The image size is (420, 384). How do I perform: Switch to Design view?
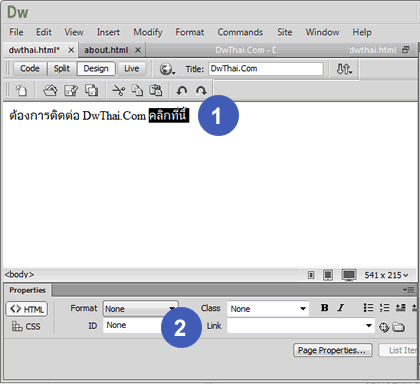(x=96, y=69)
